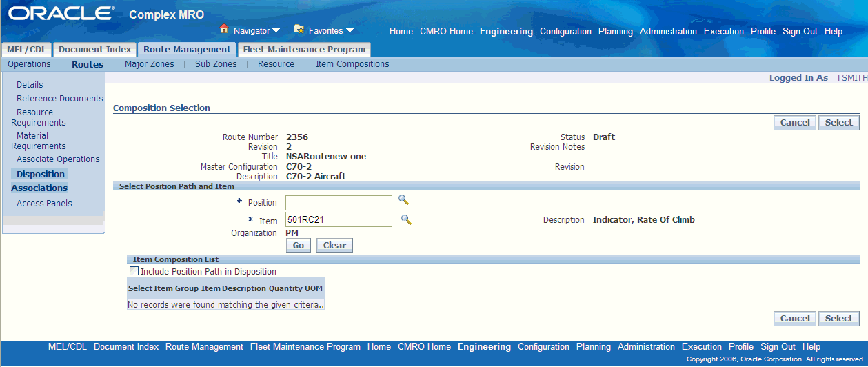Image resolution: width=868 pixels, height=367 pixels.
Task: Click the TSMITH logged-in username
Action: [851, 78]
